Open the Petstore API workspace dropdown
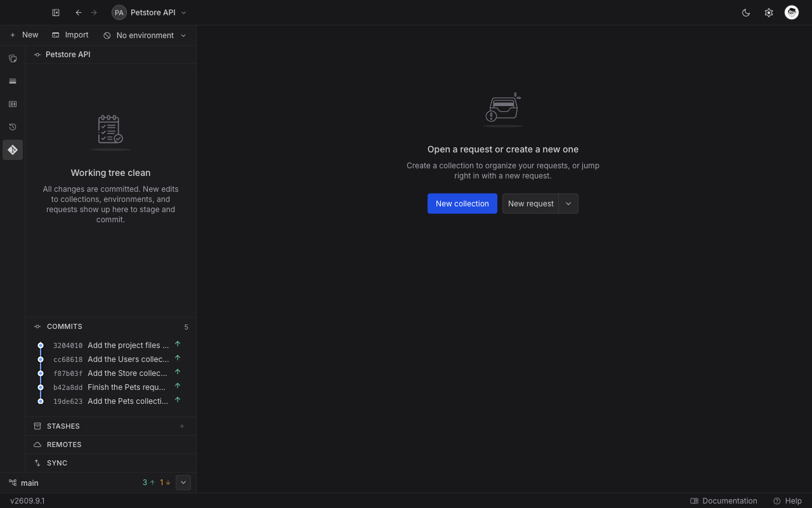Viewport: 812px width, 508px height. point(150,13)
